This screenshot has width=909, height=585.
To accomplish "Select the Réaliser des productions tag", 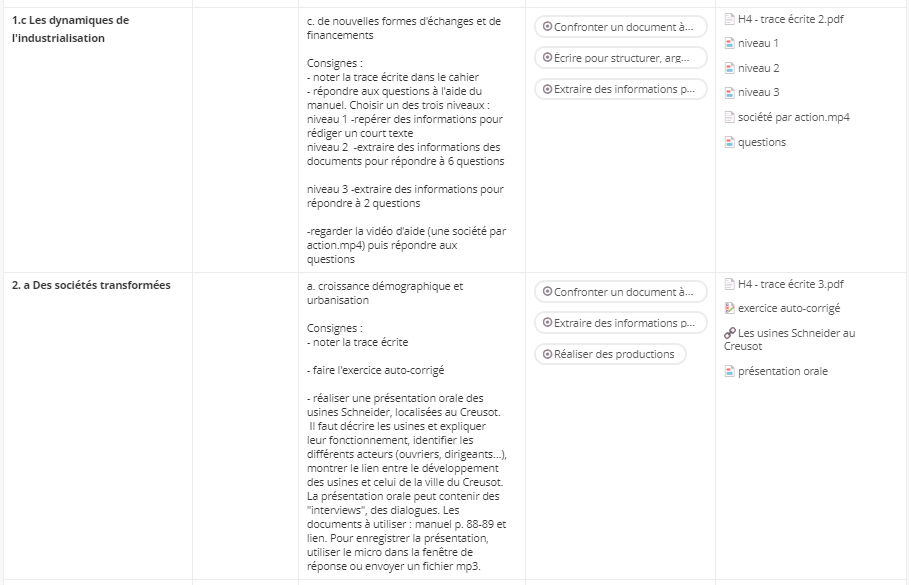I will point(610,354).
